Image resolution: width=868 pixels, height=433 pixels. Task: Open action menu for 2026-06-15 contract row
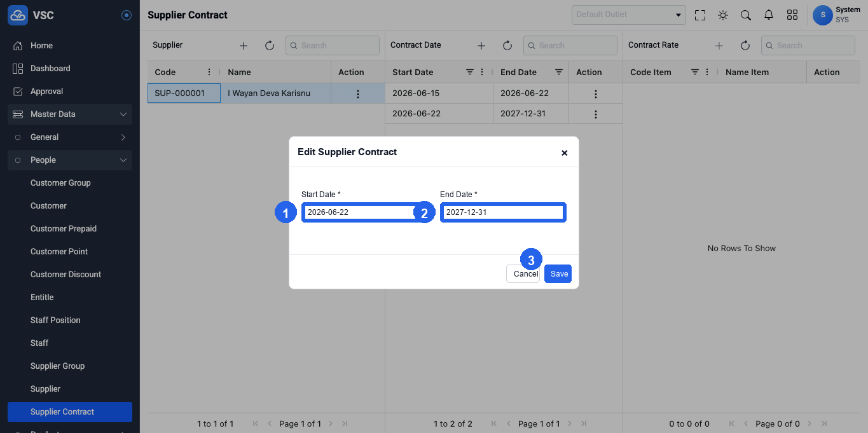[x=596, y=94]
